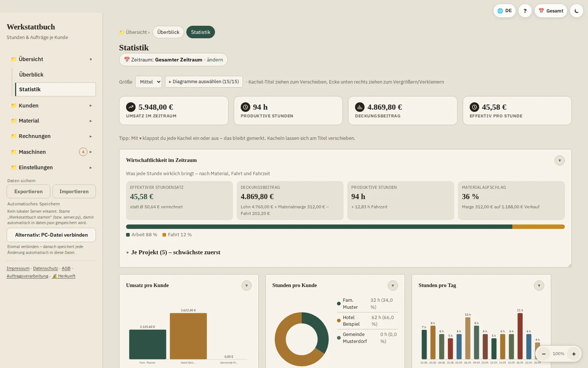Expand Diagramme auswählen (15/15)
Viewport: 588px width, 368px height.
[x=204, y=82]
